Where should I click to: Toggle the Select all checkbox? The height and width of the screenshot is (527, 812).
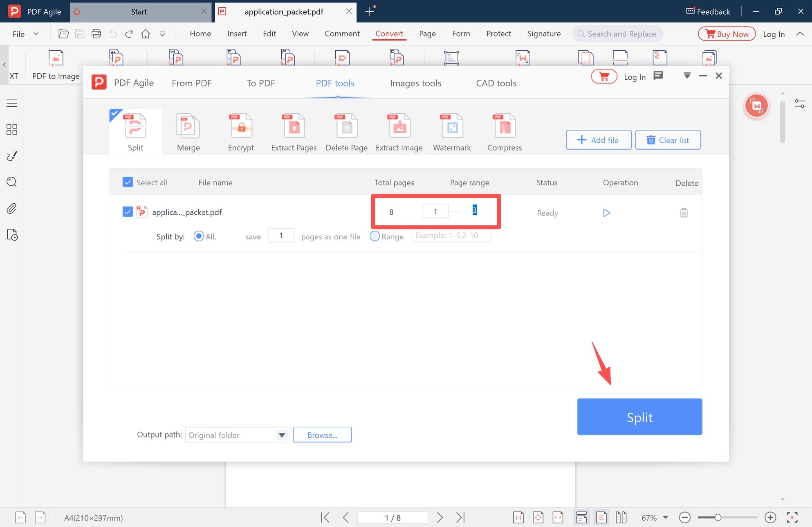128,182
